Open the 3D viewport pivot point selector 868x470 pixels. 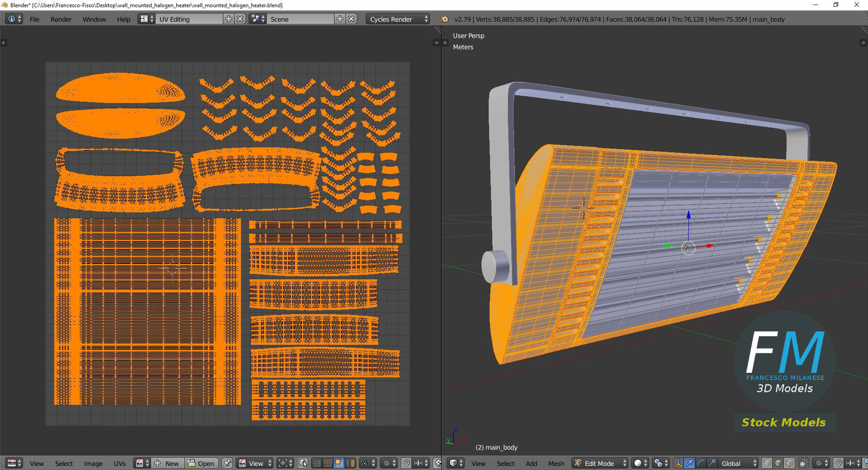pos(661,463)
